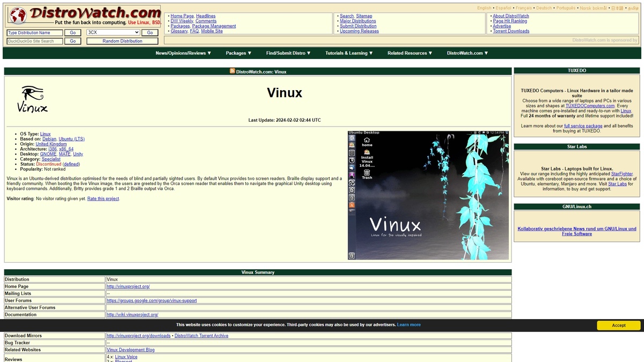Open the Linux OS Type link
This screenshot has height=362, width=644.
[x=46, y=134]
